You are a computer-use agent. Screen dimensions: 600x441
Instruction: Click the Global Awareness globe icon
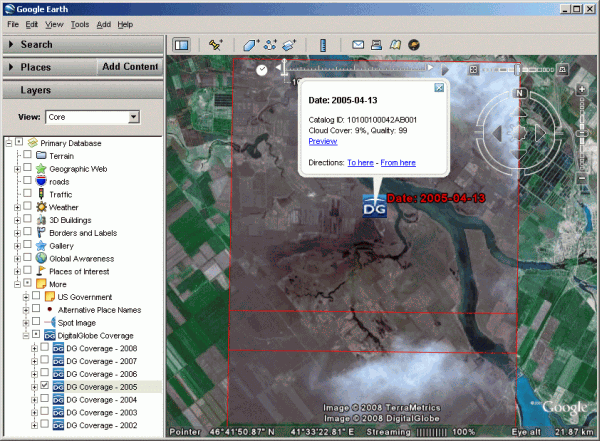(41, 258)
